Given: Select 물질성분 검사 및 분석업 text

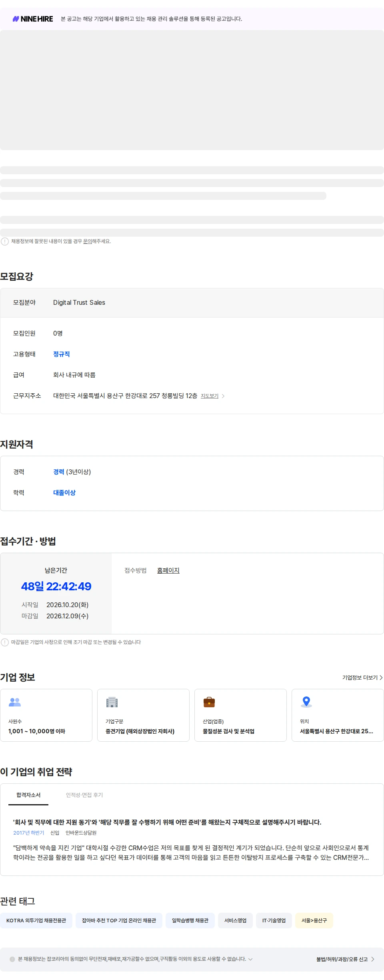Looking at the screenshot, I should point(228,731).
